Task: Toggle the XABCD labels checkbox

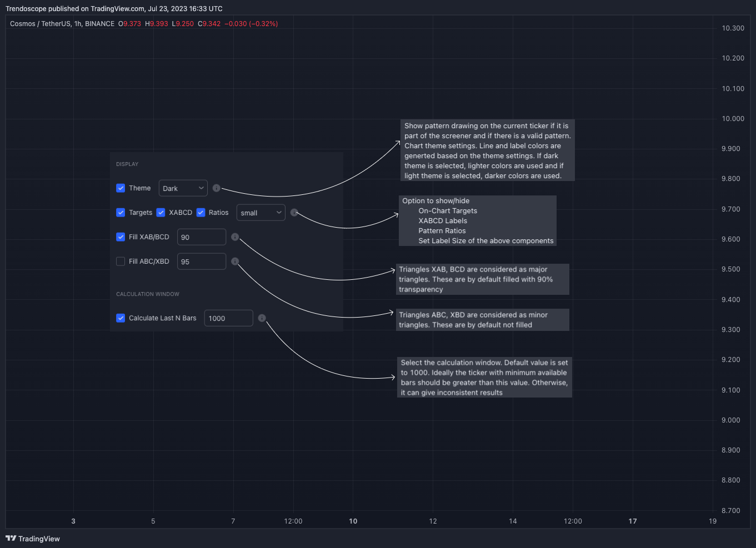Action: [161, 213]
